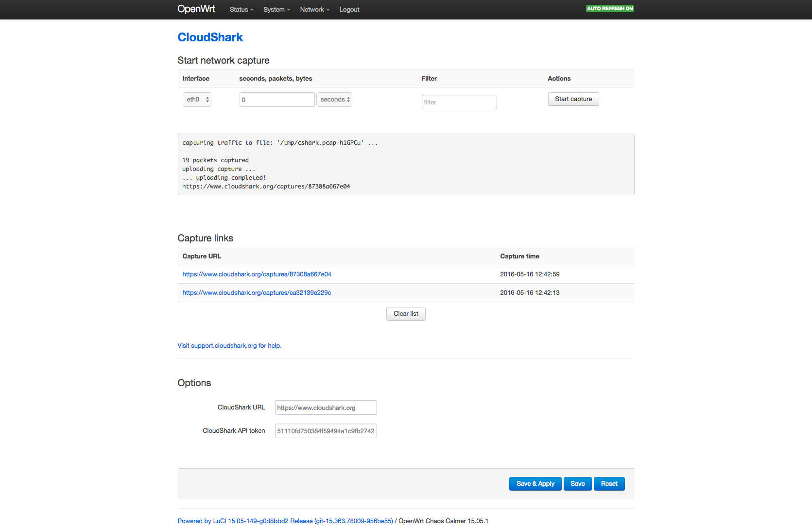
Task: Click capture time 2016-05-16 12:42:13
Action: click(x=530, y=293)
